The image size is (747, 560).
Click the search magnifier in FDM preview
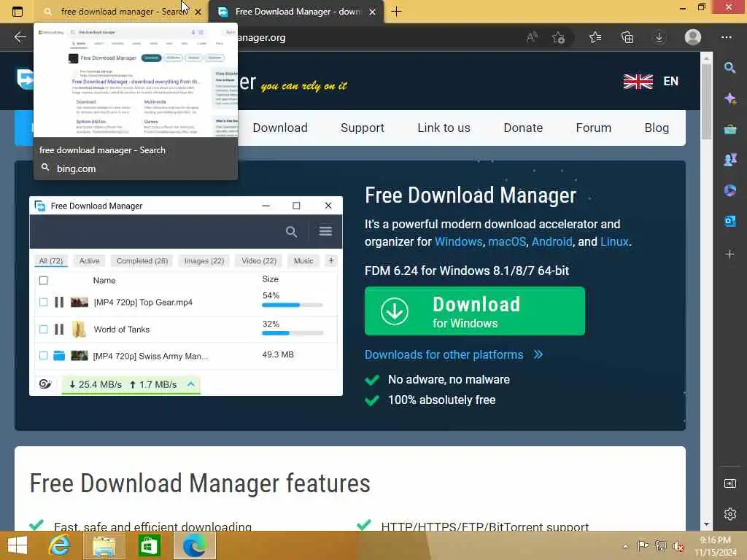tap(291, 232)
